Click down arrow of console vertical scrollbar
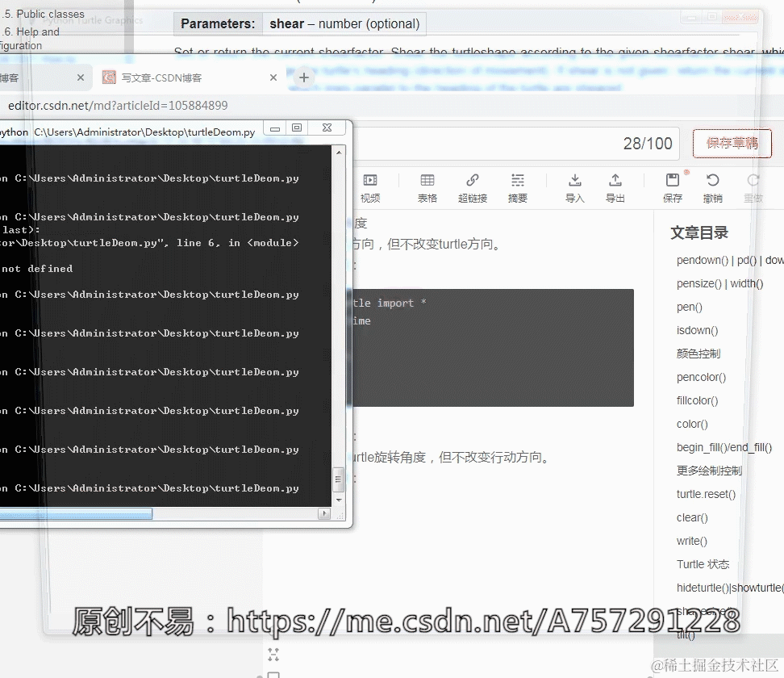Screen dimensions: 784x678 pos(339,500)
